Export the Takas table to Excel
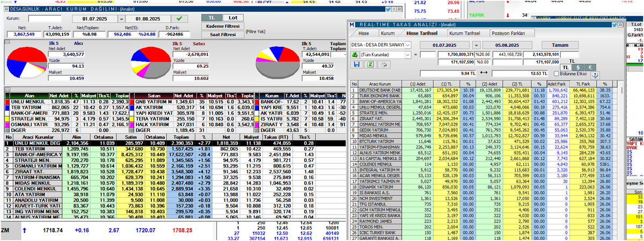The height and width of the screenshot is (241, 644). click(370, 64)
